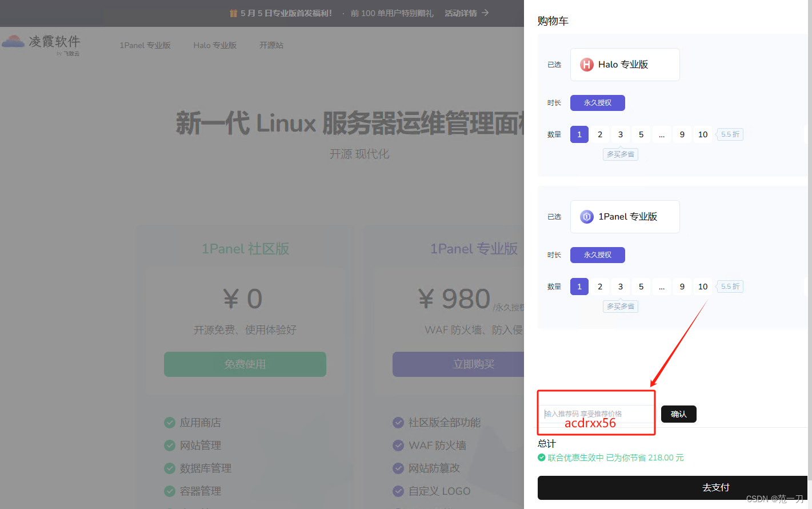This screenshot has height=509, width=812.
Task: Select quantity 2 for 1Panel 专业版
Action: tap(600, 287)
